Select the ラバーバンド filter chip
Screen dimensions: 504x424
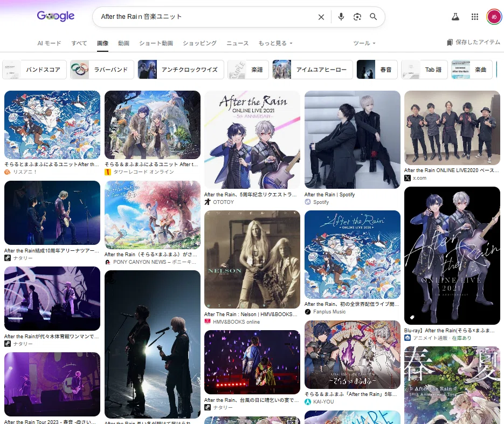[102, 70]
